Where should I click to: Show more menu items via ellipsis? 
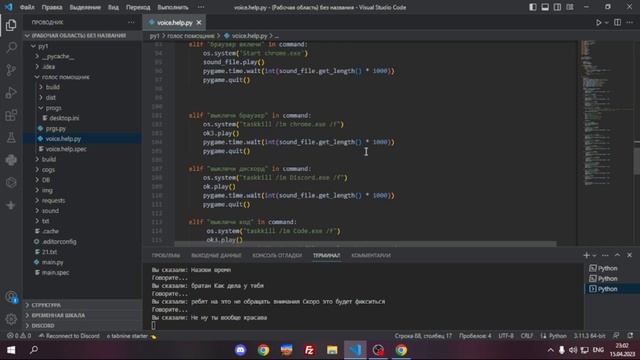201,7
